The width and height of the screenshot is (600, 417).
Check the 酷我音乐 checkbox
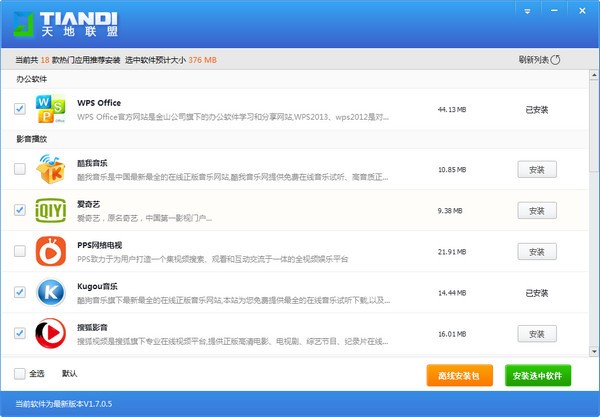click(20, 169)
